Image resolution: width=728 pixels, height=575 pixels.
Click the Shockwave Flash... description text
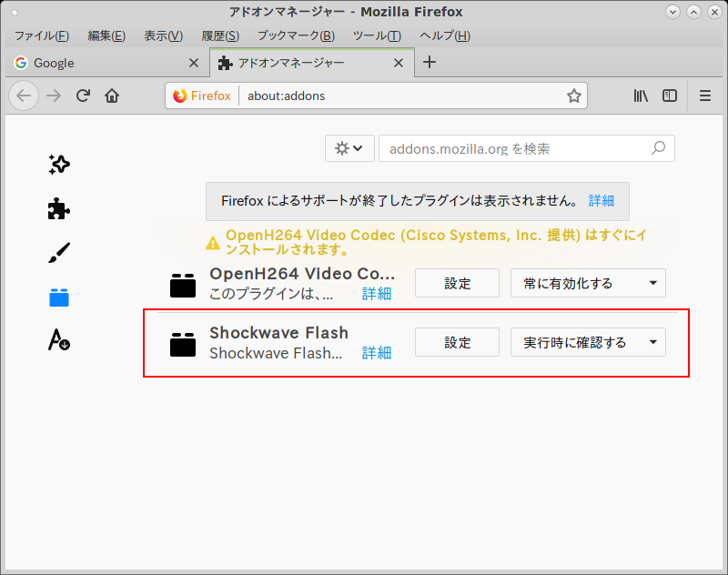[276, 353]
